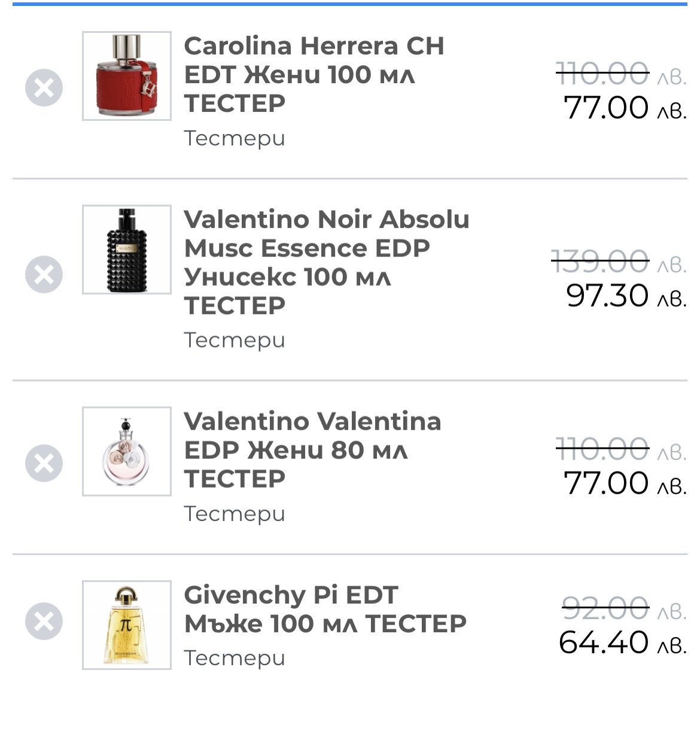
Task: Remove Carolina Herrera CH from cart
Action: point(44,88)
